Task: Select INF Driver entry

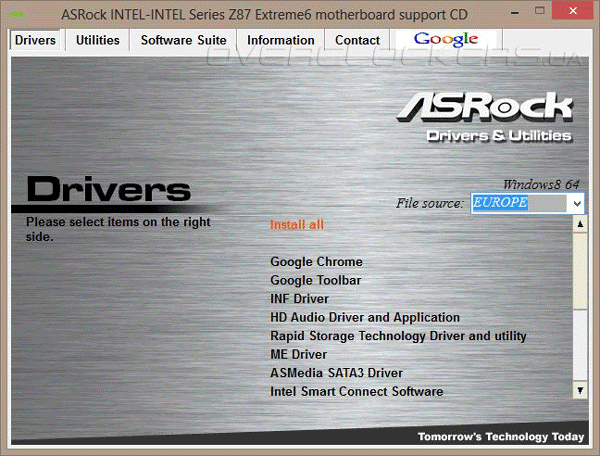Action: 299,299
